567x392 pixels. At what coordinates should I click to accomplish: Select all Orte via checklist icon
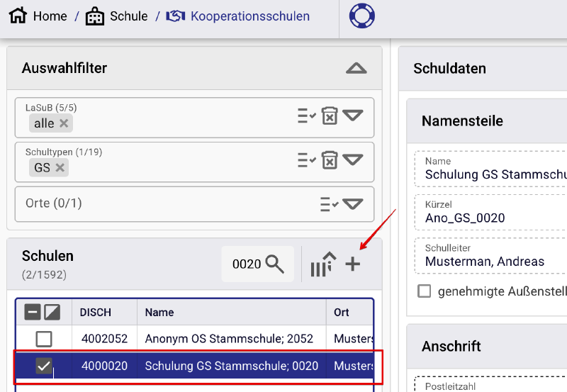coord(329,204)
